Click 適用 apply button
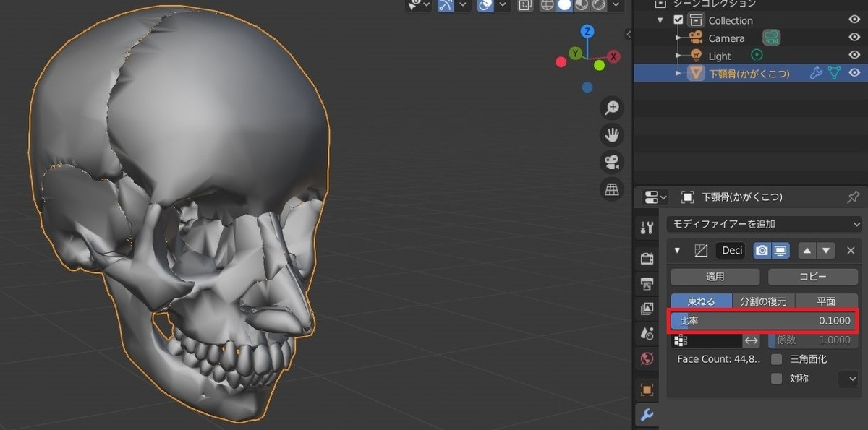The height and width of the screenshot is (430, 868). [715, 277]
